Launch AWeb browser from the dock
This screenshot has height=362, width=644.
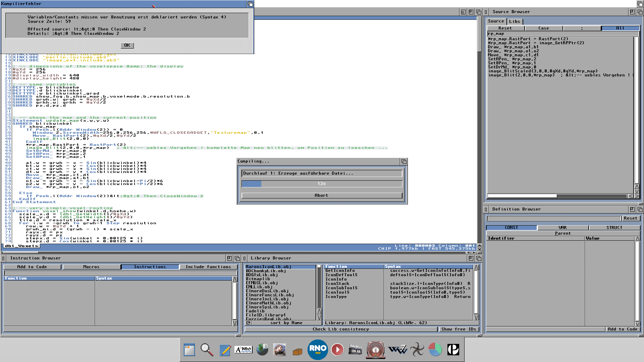[243, 350]
